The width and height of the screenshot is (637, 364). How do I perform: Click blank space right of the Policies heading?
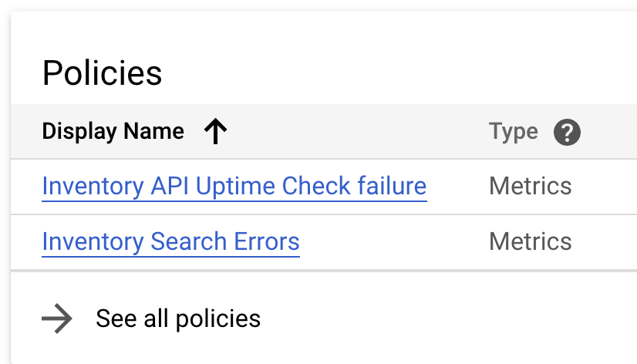386,73
